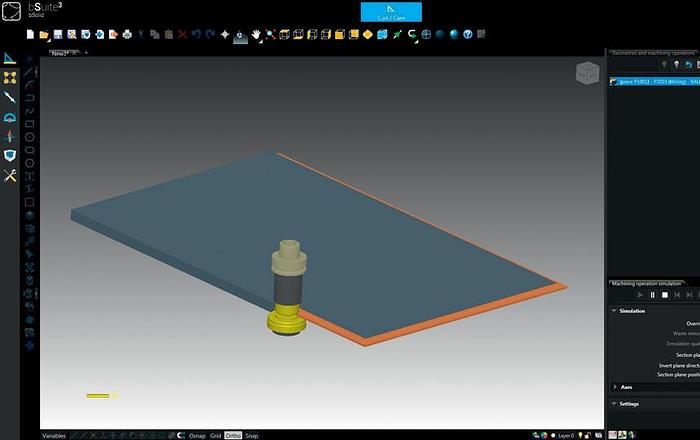The height and width of the screenshot is (440, 700).
Task: Select the Pan hand tool
Action: pos(256,34)
